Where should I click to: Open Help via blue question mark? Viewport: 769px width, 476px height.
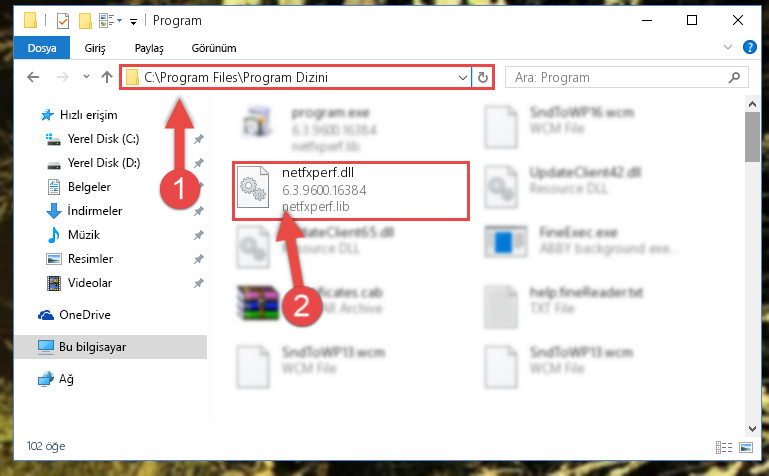pos(749,48)
